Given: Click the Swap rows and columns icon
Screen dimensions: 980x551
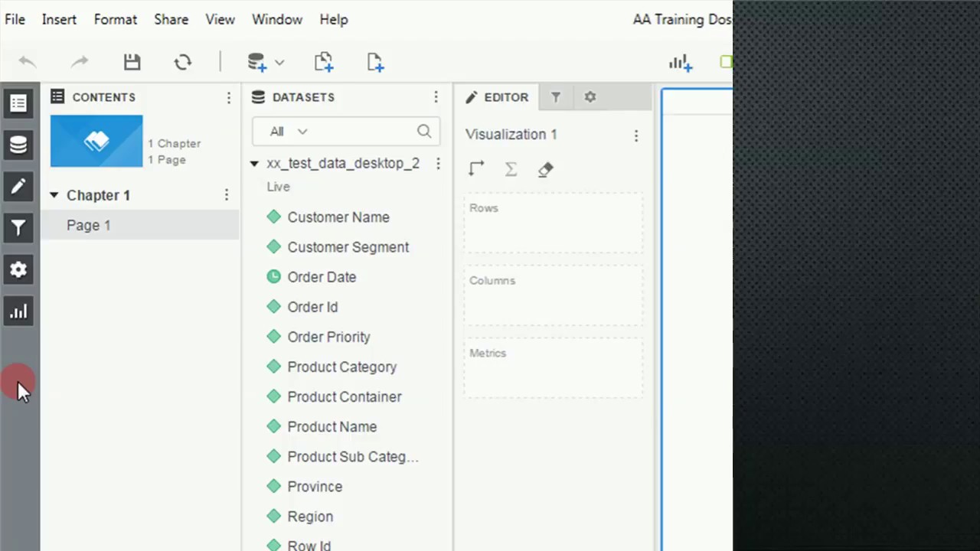Looking at the screenshot, I should tap(476, 169).
